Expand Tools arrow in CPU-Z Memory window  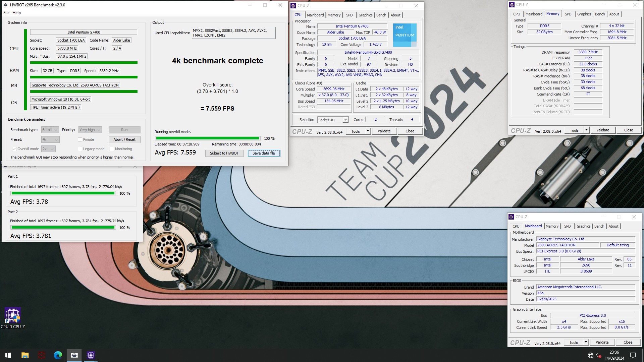point(586,130)
